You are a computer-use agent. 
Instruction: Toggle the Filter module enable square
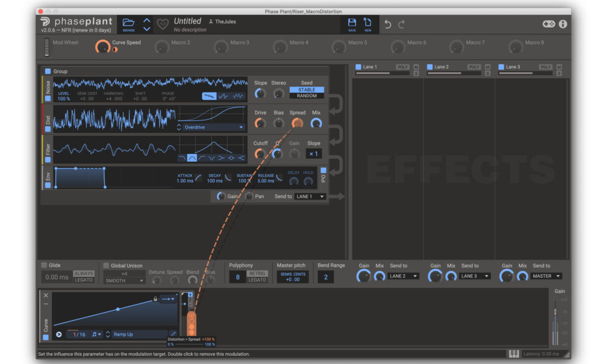[47, 159]
